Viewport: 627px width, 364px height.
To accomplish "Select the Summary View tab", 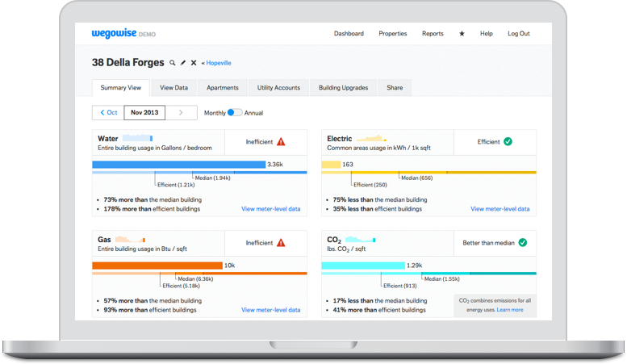I will (121, 88).
